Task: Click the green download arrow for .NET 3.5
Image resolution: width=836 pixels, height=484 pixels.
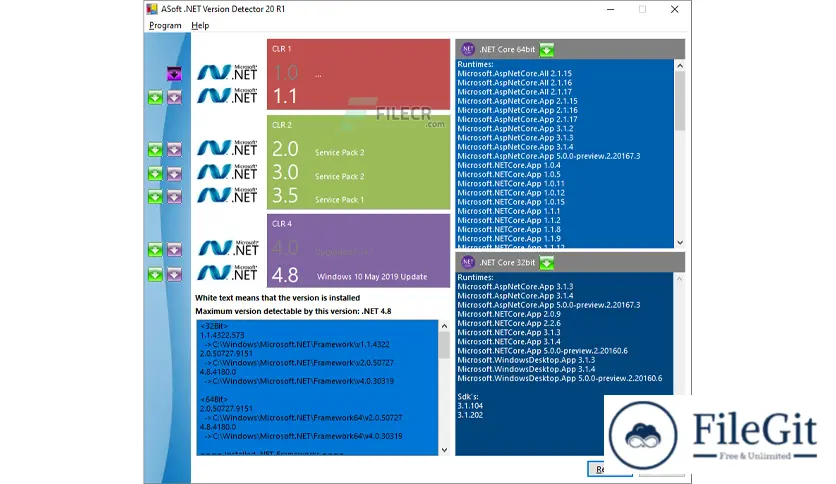Action: (x=155, y=197)
